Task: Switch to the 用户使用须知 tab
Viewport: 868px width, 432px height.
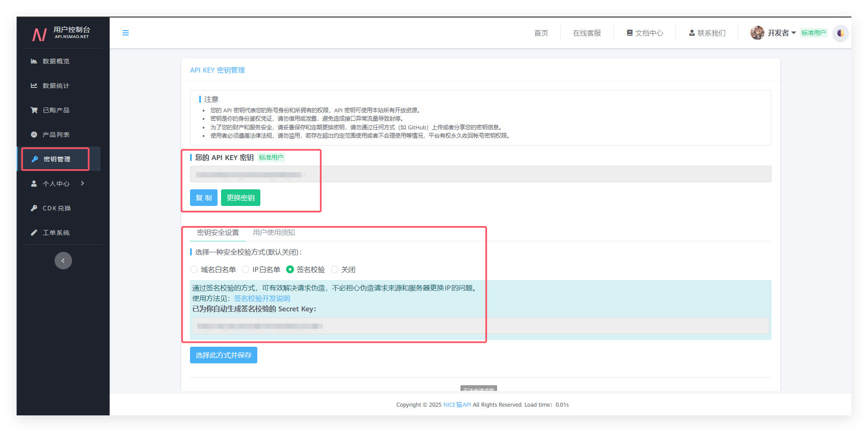Action: coord(274,233)
